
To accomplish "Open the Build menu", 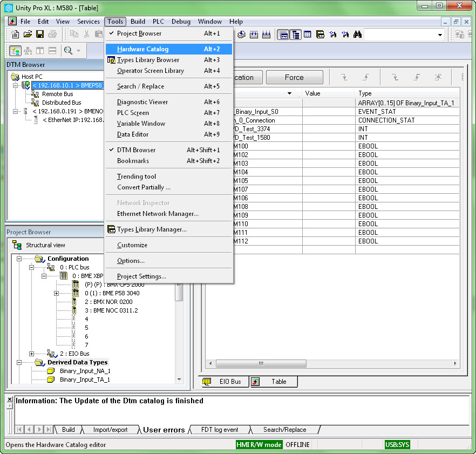I will point(138,21).
